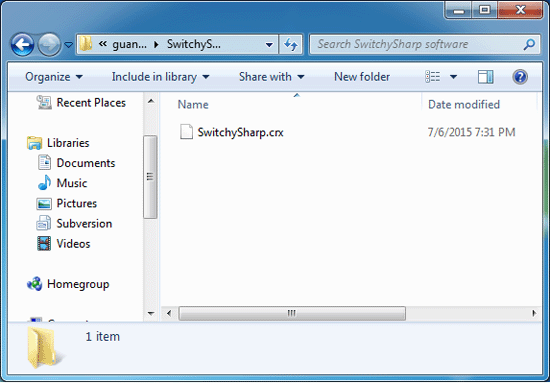This screenshot has width=550, height=383.
Task: Click the date 7/6/2015 7:31 PM
Action: (471, 132)
